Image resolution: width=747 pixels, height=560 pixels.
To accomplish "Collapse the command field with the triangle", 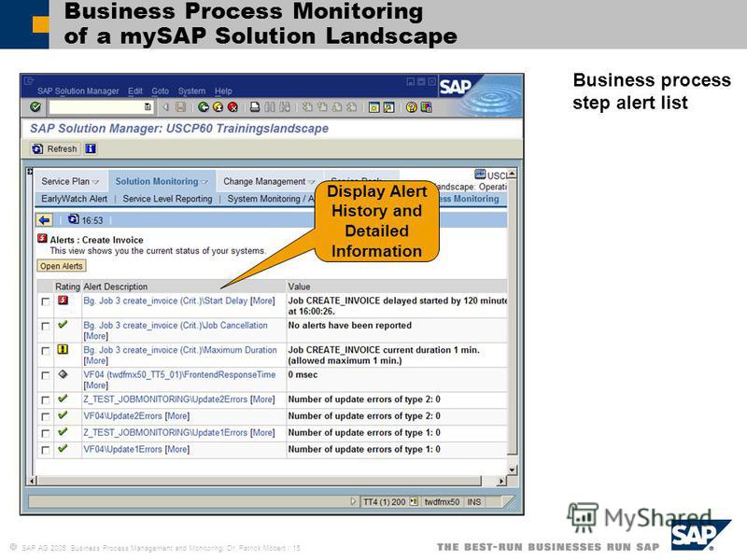I will point(166,107).
